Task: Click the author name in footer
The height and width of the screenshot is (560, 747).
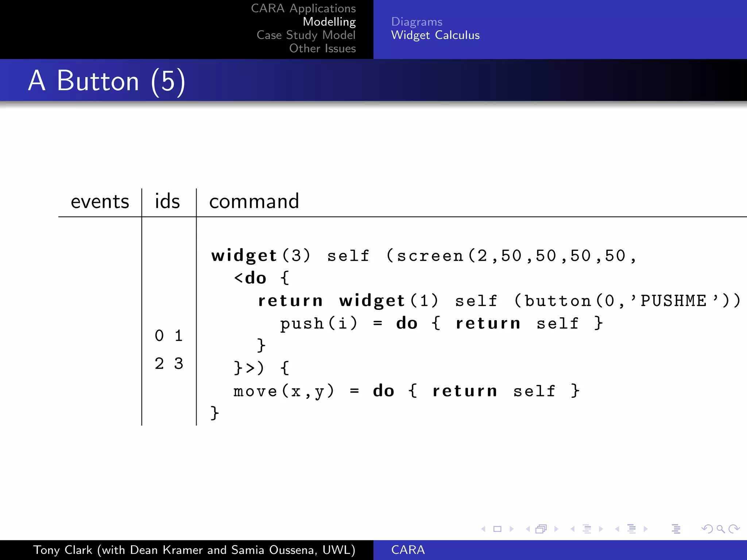Action: (194, 550)
